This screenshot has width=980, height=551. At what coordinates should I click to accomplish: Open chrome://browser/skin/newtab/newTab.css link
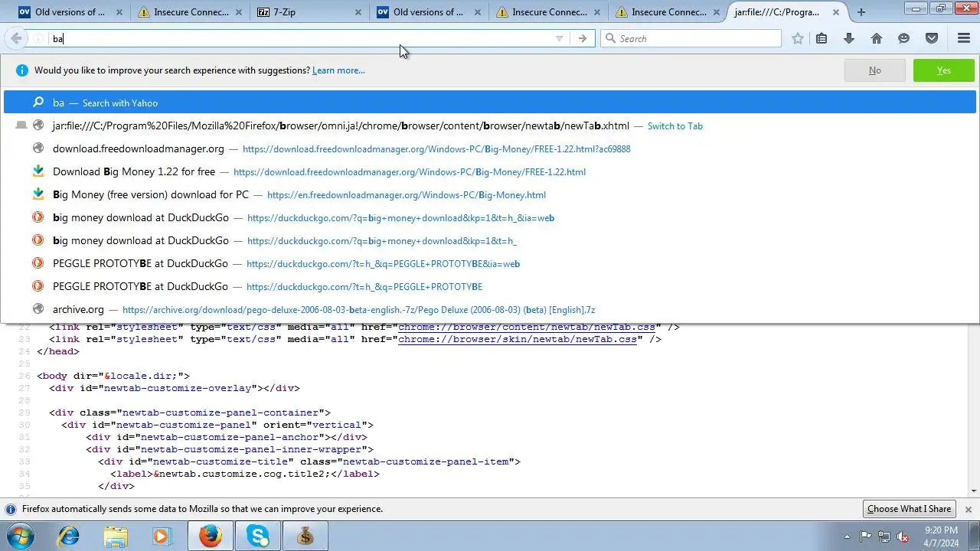point(518,339)
